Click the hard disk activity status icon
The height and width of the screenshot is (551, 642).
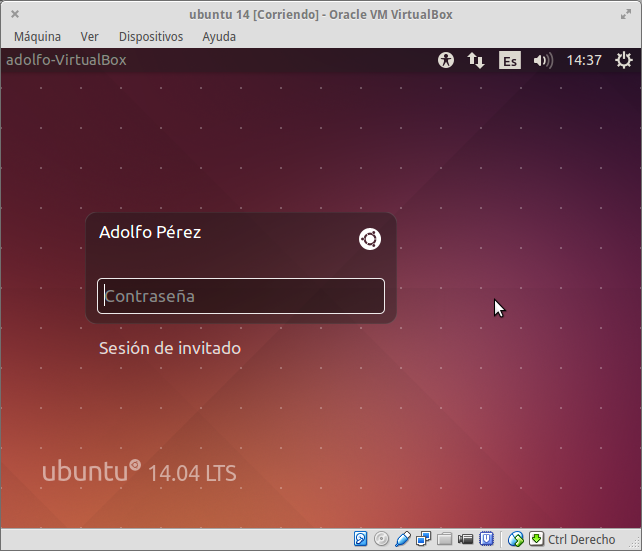[x=360, y=539]
